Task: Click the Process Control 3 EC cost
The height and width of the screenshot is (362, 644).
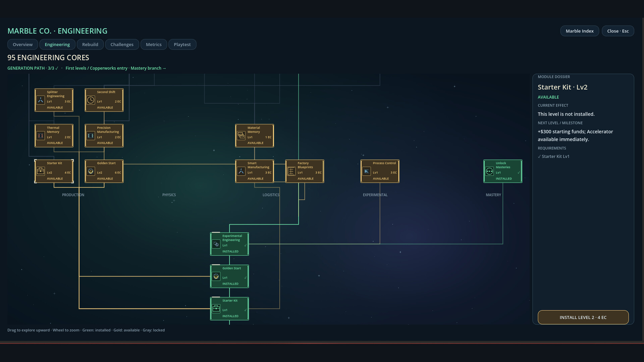Action: pos(394,173)
